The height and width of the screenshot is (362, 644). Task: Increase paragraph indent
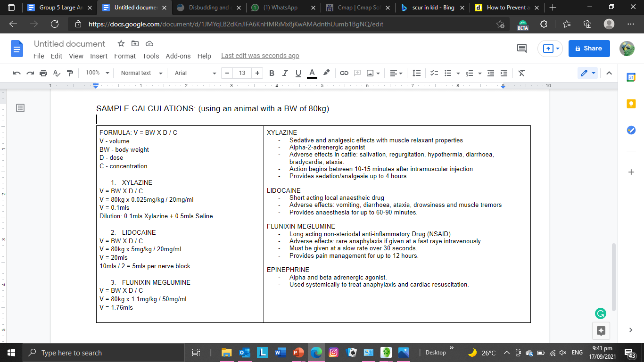(x=504, y=73)
